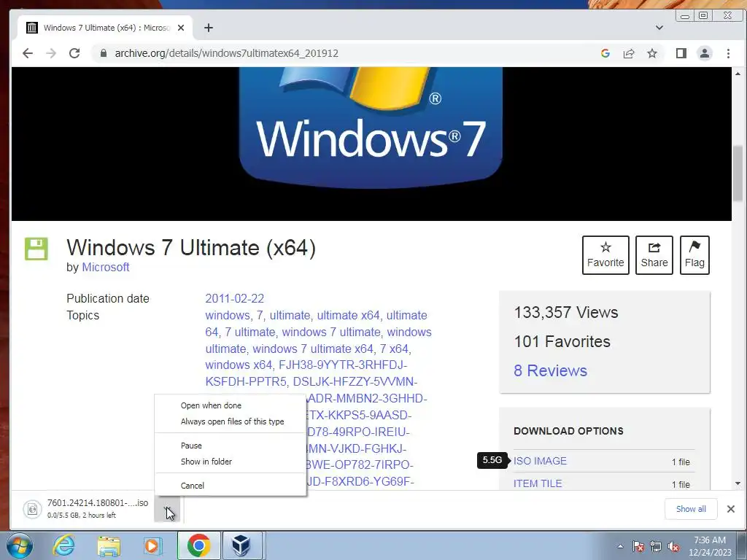Click the forward navigation arrow

point(51,53)
